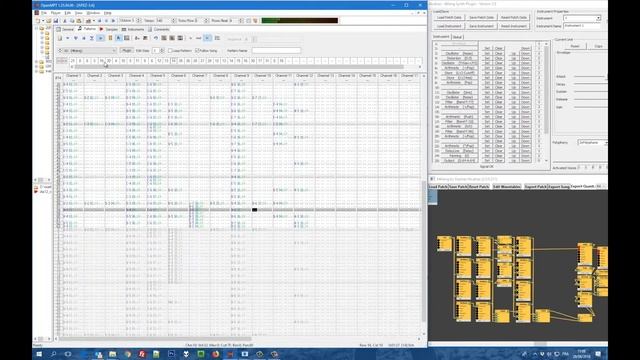Adjust the Ticks/Row spinner arrows
640x360 pixels.
pyautogui.click(x=206, y=20)
